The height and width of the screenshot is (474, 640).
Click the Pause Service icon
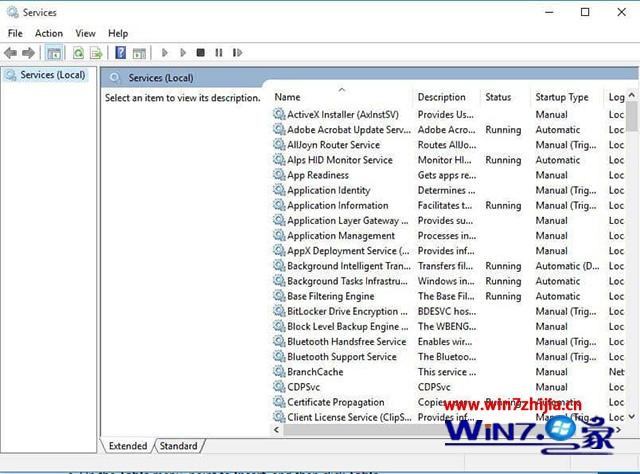point(219,53)
